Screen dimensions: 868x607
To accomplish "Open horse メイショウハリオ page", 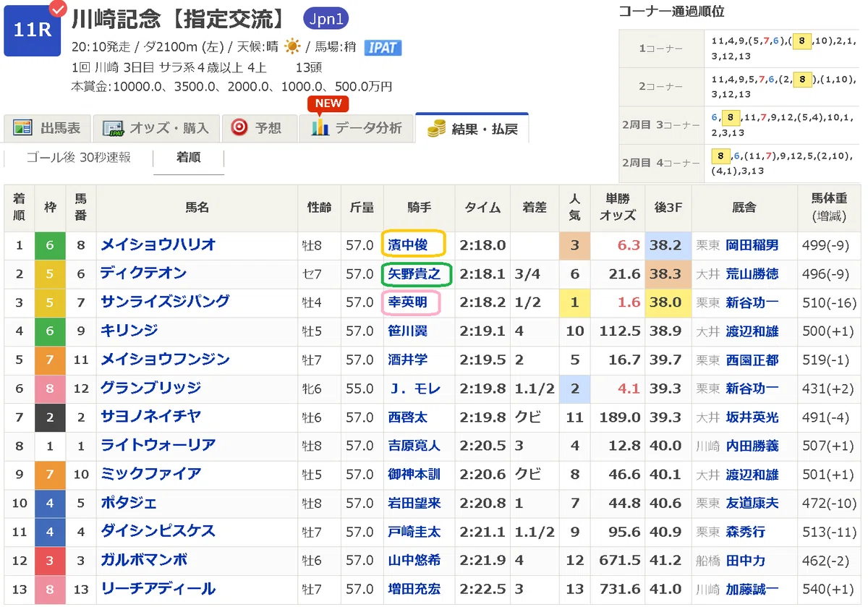I will [158, 245].
